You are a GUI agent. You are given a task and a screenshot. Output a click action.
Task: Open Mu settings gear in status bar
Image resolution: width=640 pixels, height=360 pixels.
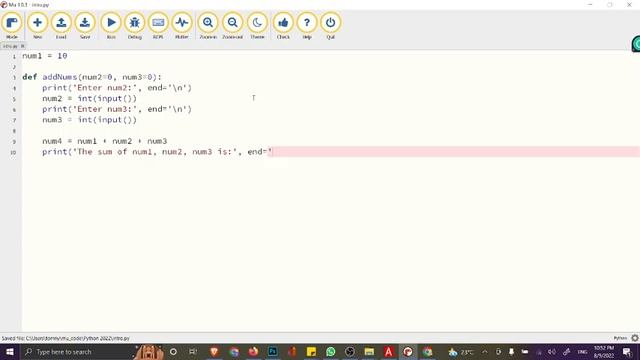pyautogui.click(x=635, y=338)
